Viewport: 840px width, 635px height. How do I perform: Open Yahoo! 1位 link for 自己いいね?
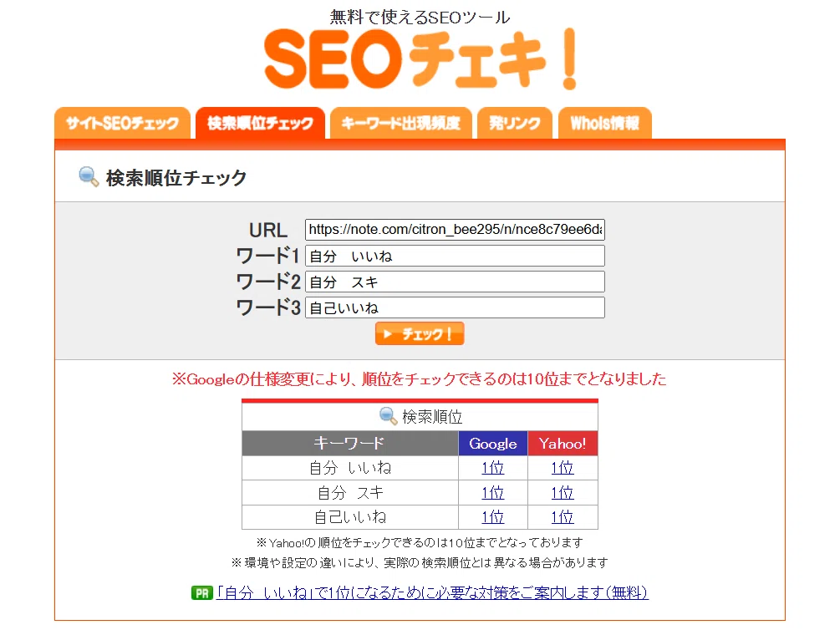pyautogui.click(x=563, y=517)
